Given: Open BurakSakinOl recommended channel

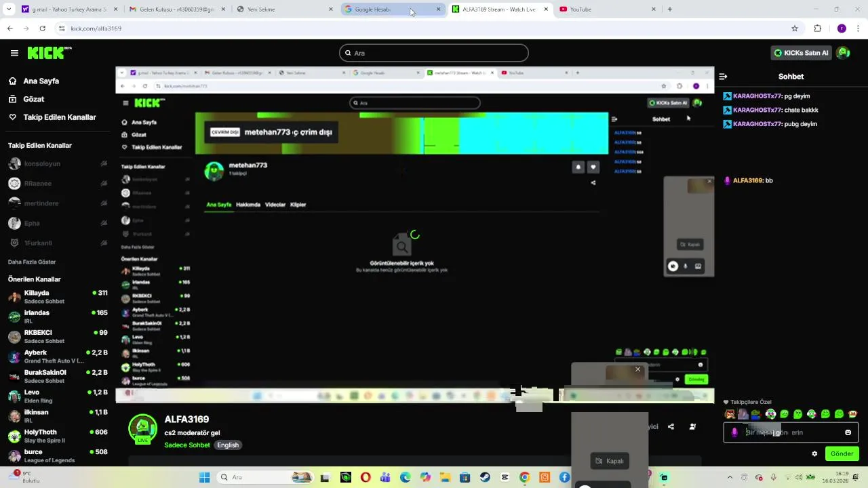Looking at the screenshot, I should click(x=58, y=376).
